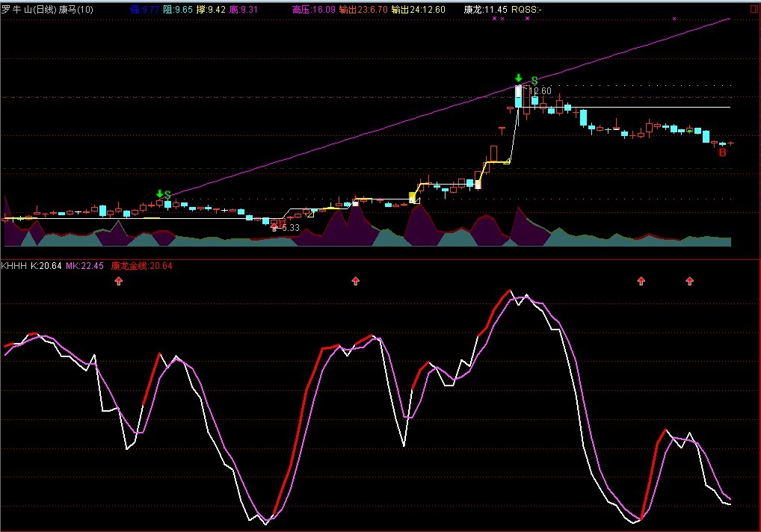Viewport: 761px width, 532px height.
Task: Click the yellow highlighted candlestick
Action: click(412, 197)
